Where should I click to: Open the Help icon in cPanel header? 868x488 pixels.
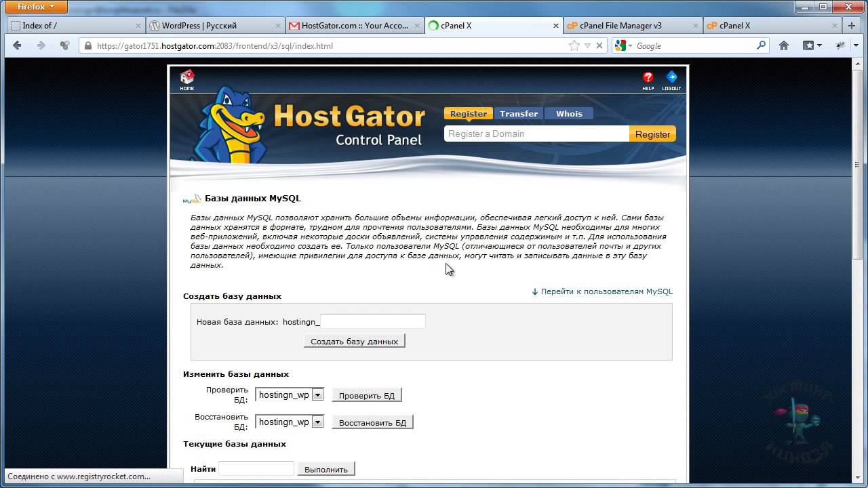click(x=648, y=81)
